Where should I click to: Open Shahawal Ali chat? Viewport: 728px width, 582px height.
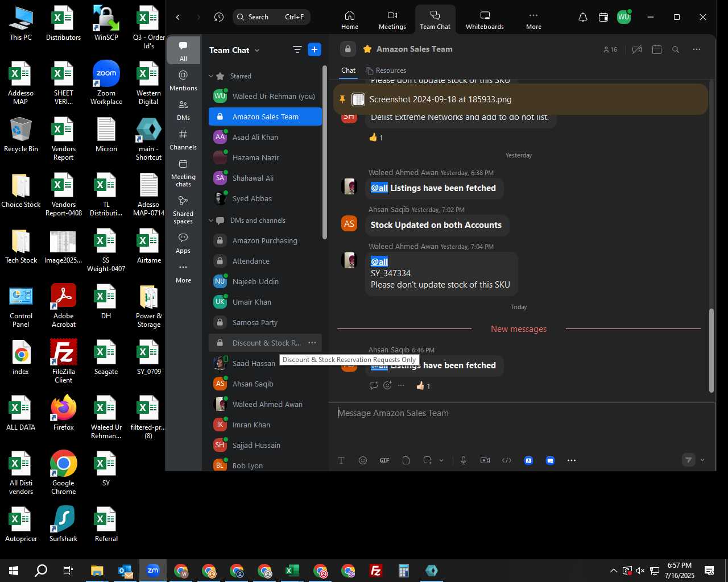[x=265, y=178]
